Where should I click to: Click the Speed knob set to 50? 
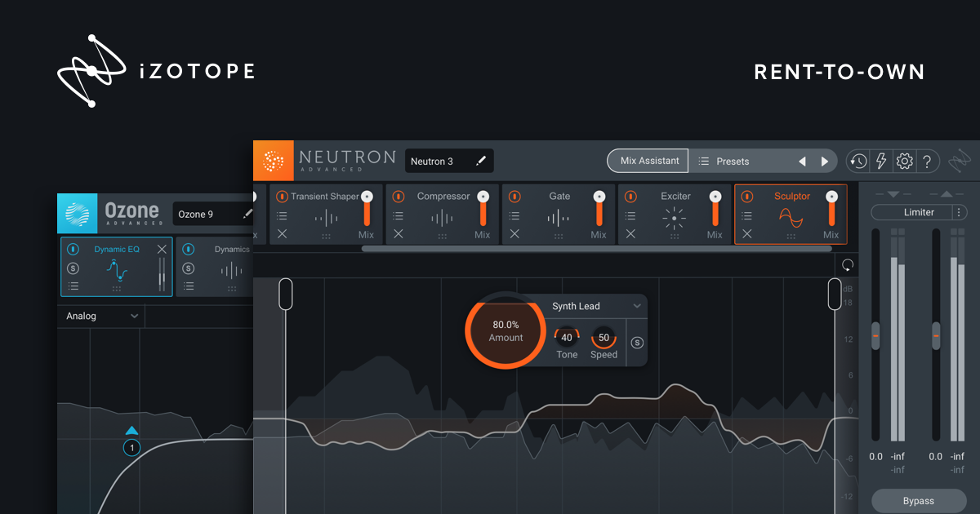[604, 337]
